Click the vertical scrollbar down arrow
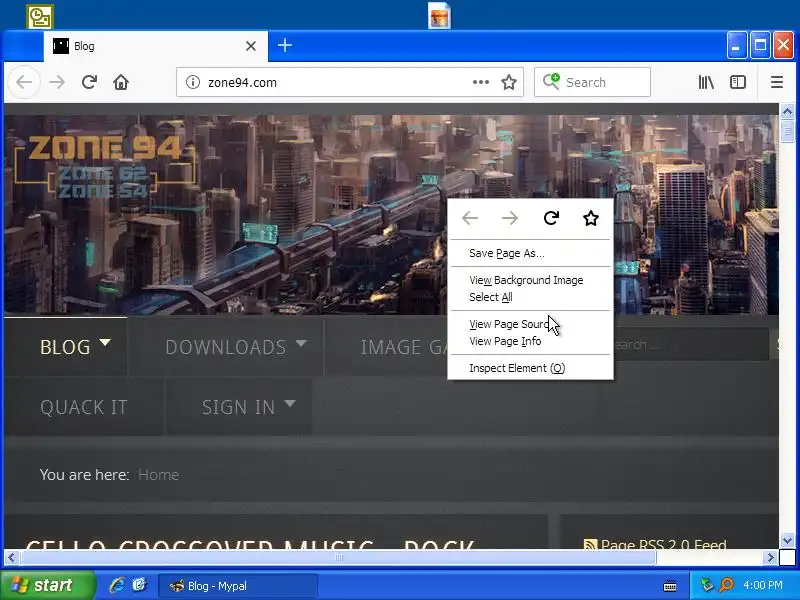This screenshot has height=600, width=800. tap(787, 540)
